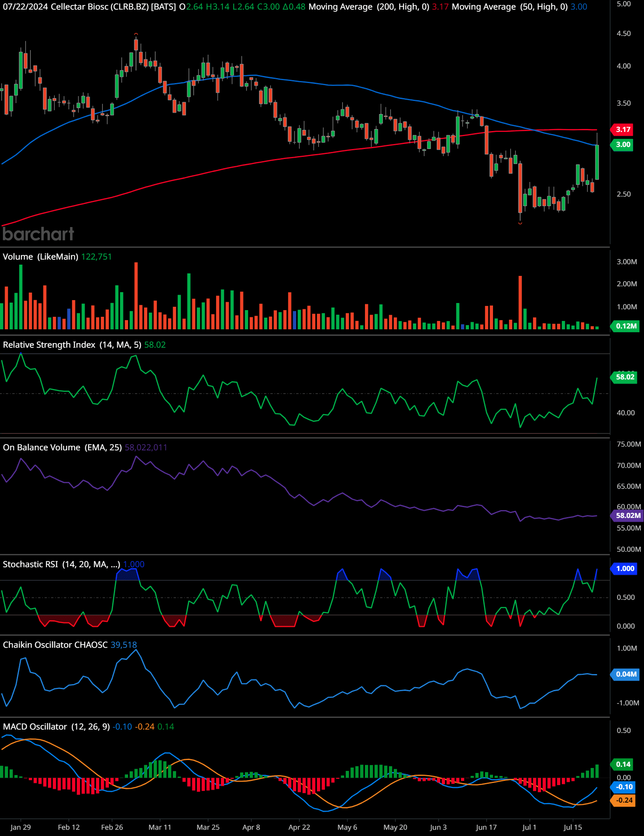Click the Jun 17 date axis label
644x836 pixels.
486,827
